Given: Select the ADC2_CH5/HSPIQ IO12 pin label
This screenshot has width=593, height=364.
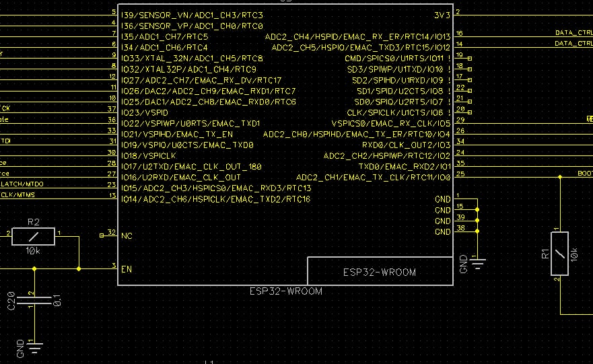Looking at the screenshot, I should 361,48.
